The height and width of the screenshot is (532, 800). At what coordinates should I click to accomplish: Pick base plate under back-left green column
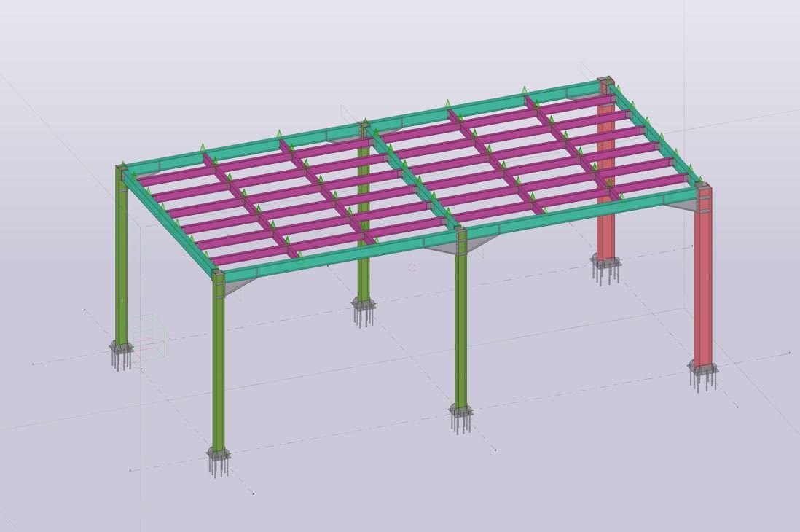(x=122, y=347)
